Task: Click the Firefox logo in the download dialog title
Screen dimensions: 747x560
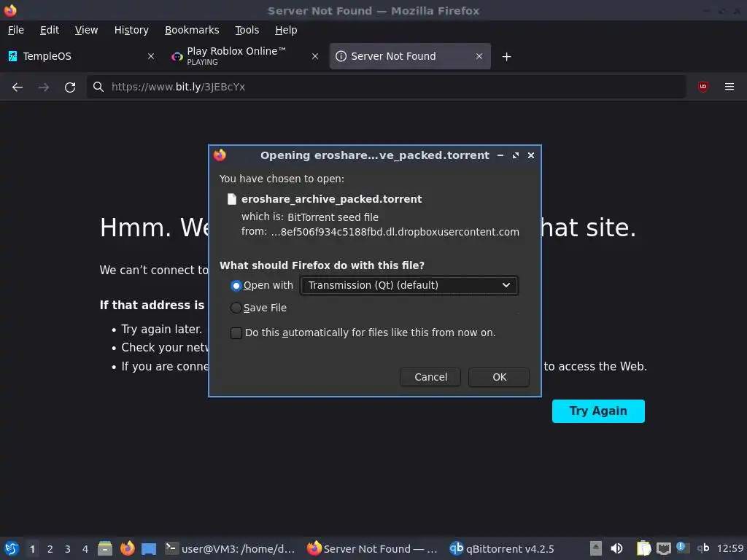Action: pos(220,155)
